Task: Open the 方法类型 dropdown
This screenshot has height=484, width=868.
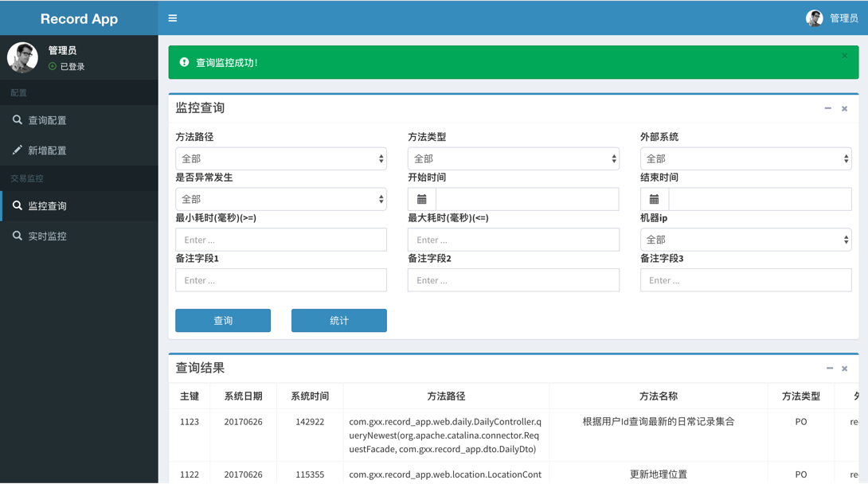Action: [513, 158]
